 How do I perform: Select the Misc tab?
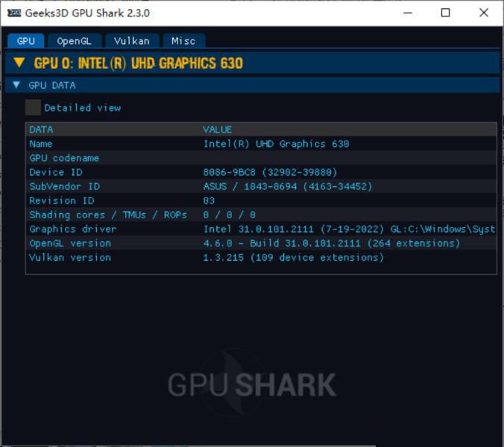pyautogui.click(x=183, y=41)
